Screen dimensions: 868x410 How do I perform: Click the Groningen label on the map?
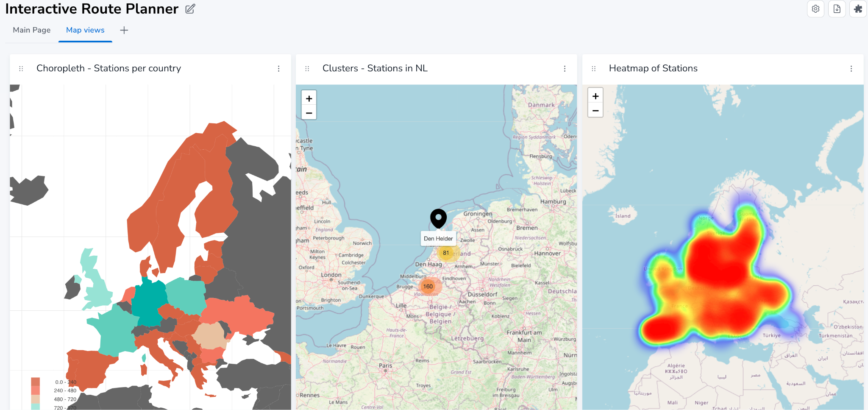[478, 214]
